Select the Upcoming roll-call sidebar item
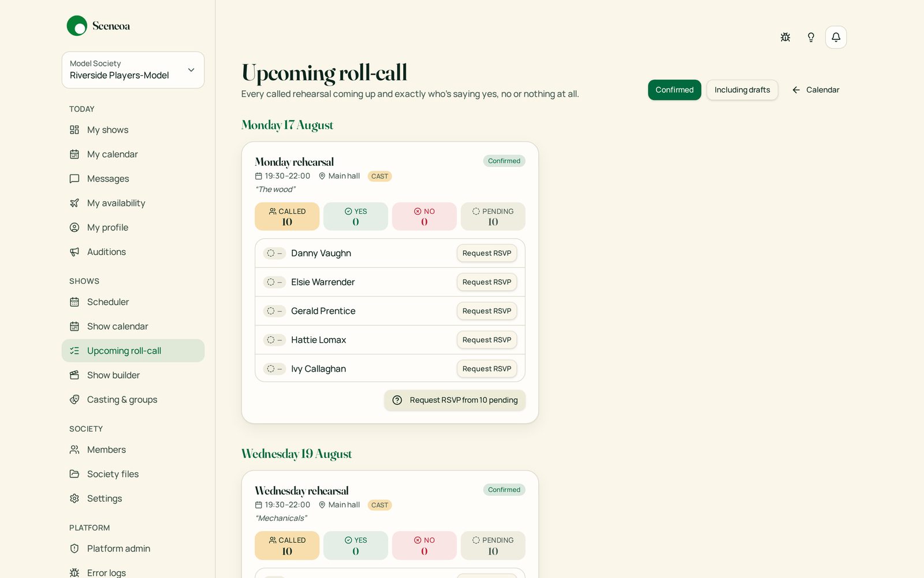Image resolution: width=924 pixels, height=578 pixels. pyautogui.click(x=133, y=351)
